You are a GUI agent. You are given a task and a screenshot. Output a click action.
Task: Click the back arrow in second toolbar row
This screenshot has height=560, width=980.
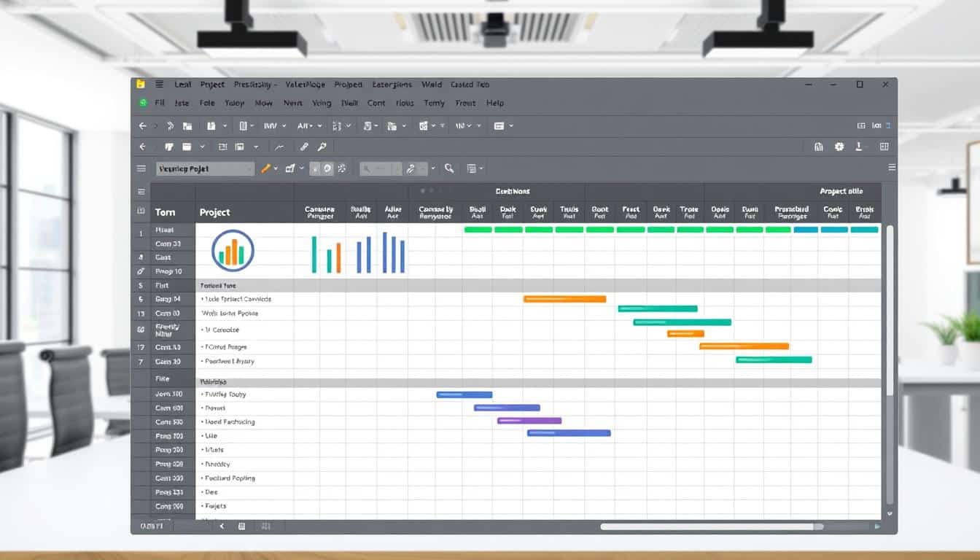point(143,147)
